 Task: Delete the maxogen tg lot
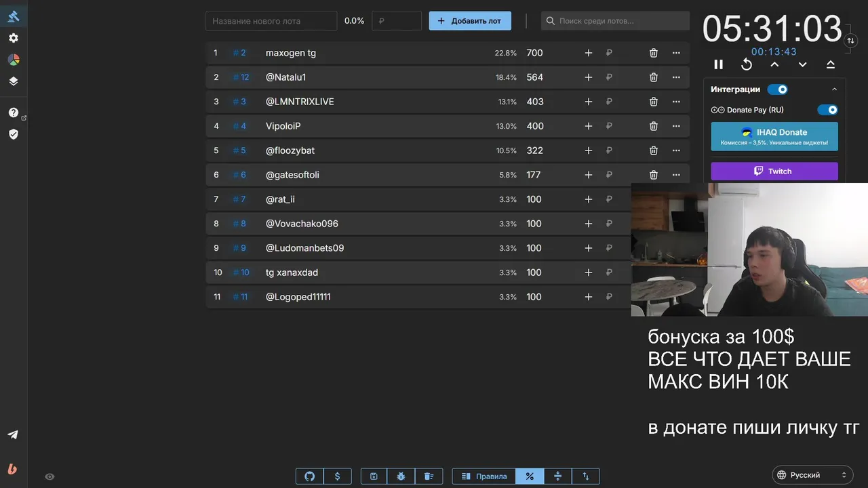654,53
